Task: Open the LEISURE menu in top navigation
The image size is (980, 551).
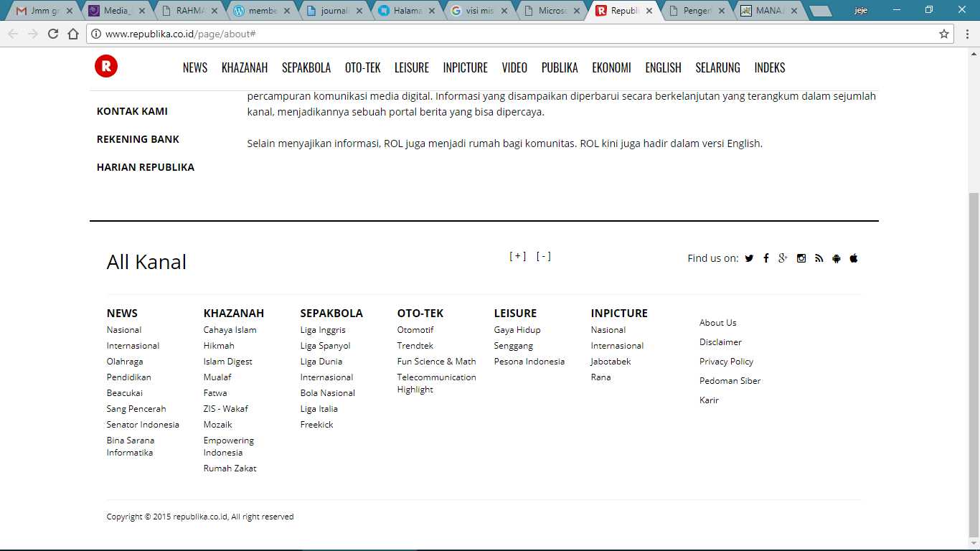Action: point(412,67)
